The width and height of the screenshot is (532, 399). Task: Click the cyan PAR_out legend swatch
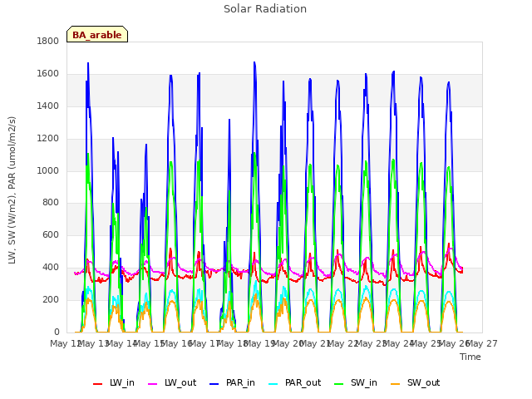tap(273, 384)
